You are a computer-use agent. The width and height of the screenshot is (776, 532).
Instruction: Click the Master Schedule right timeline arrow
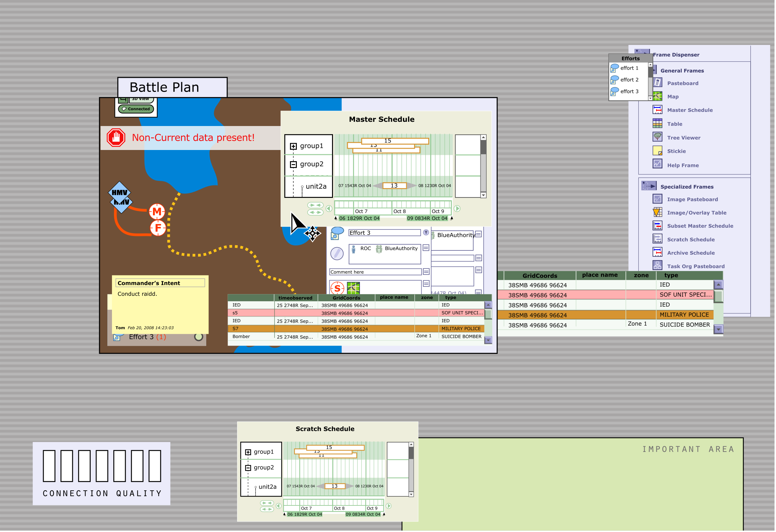click(458, 209)
